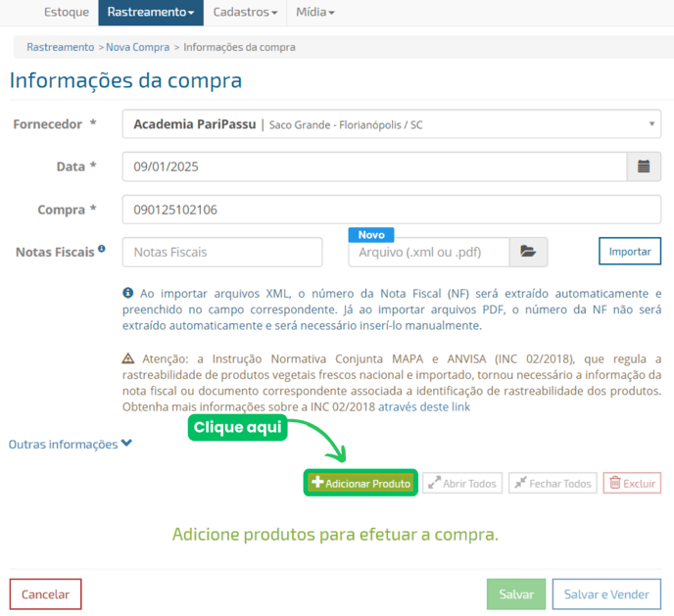Click the Abrir Todos expand button
Screen dimensions: 674x616
point(462,483)
